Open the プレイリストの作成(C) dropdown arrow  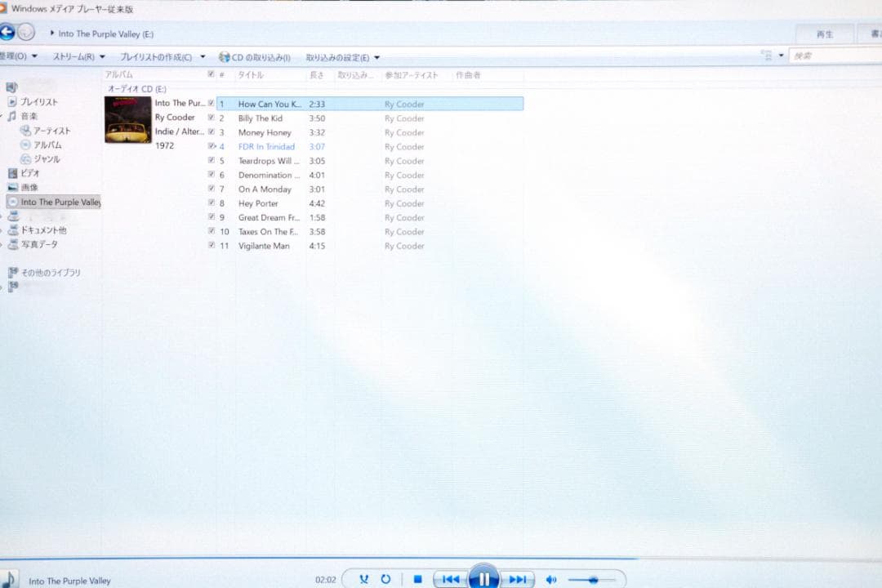click(x=203, y=57)
